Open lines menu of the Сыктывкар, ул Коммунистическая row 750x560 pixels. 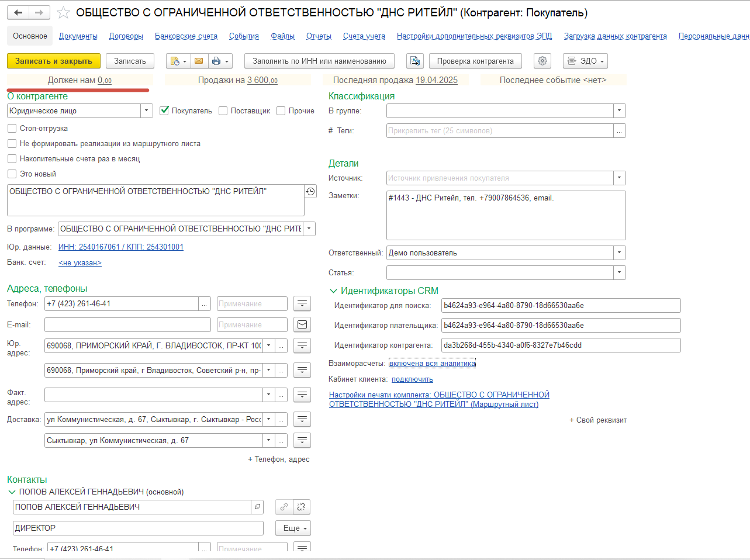[x=302, y=440]
